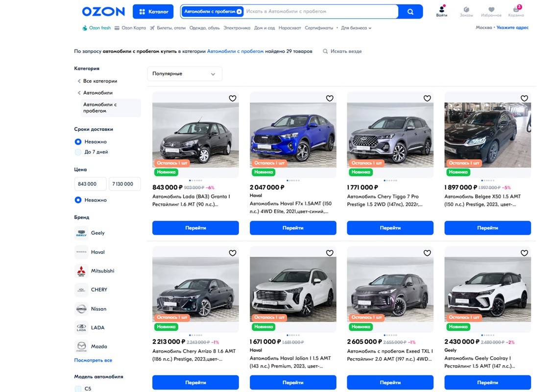Filter by Nissan brand

point(91,309)
